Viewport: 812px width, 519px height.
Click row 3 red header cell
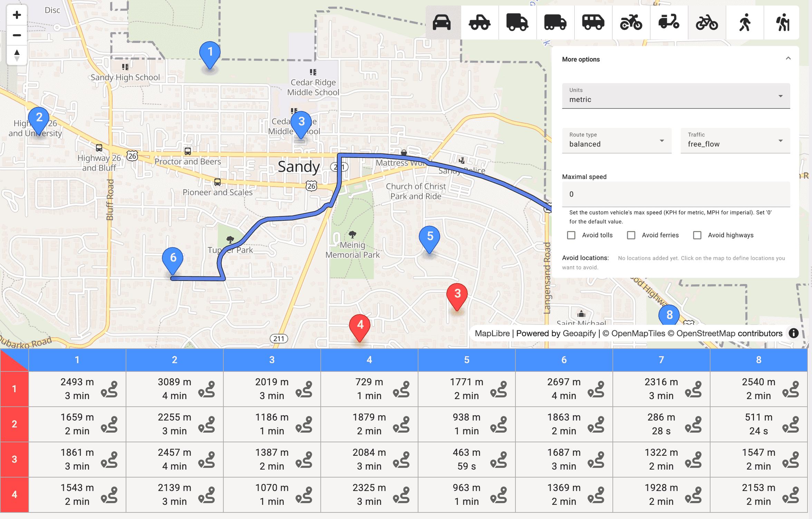(14, 459)
